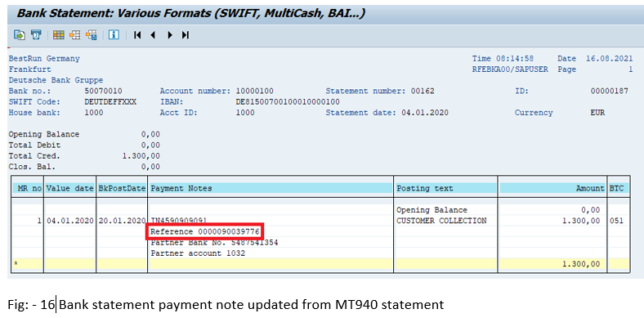
Task: Click the BkPostDate column header
Action: click(122, 189)
